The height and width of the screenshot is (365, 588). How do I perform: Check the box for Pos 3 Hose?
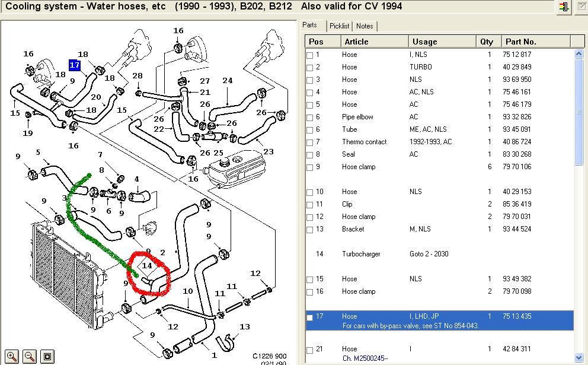(310, 80)
